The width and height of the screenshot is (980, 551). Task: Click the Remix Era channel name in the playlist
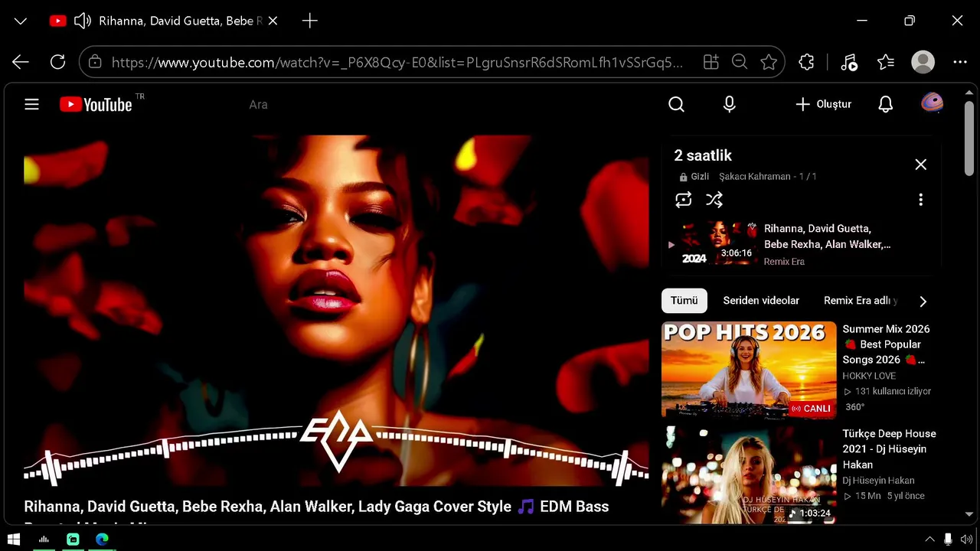click(x=784, y=262)
